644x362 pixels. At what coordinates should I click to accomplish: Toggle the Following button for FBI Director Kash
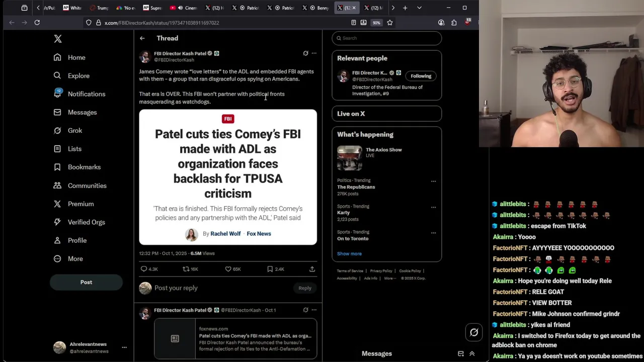421,76
